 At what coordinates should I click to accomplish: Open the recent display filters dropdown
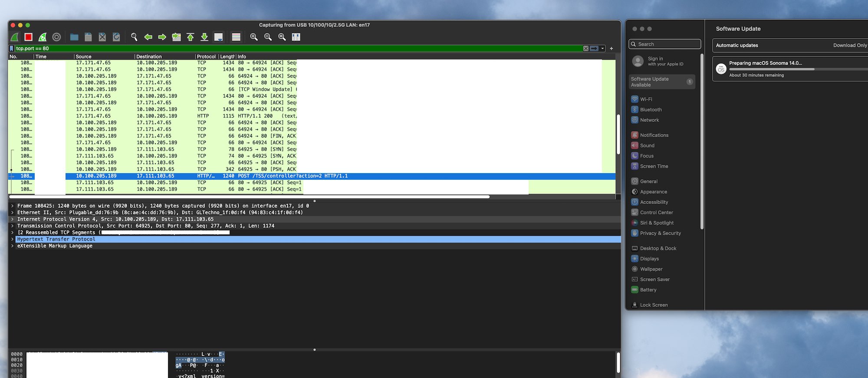(603, 49)
